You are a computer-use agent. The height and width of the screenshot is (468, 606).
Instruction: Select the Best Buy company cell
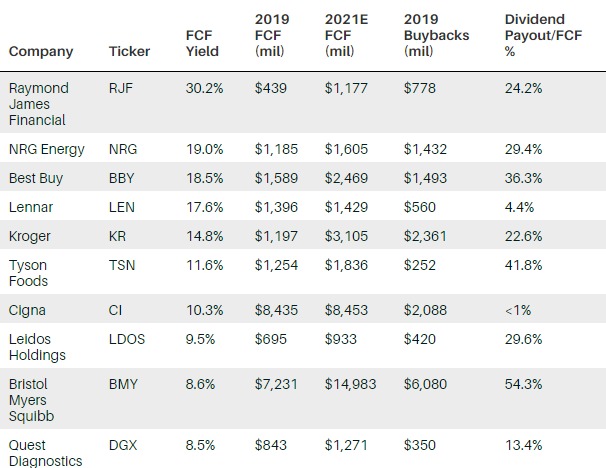[x=36, y=178]
